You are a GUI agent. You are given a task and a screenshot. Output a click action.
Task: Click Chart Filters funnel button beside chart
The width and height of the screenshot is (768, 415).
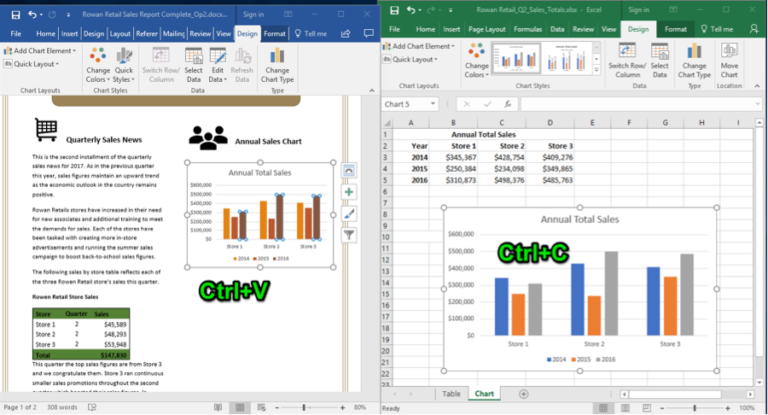[x=349, y=235]
